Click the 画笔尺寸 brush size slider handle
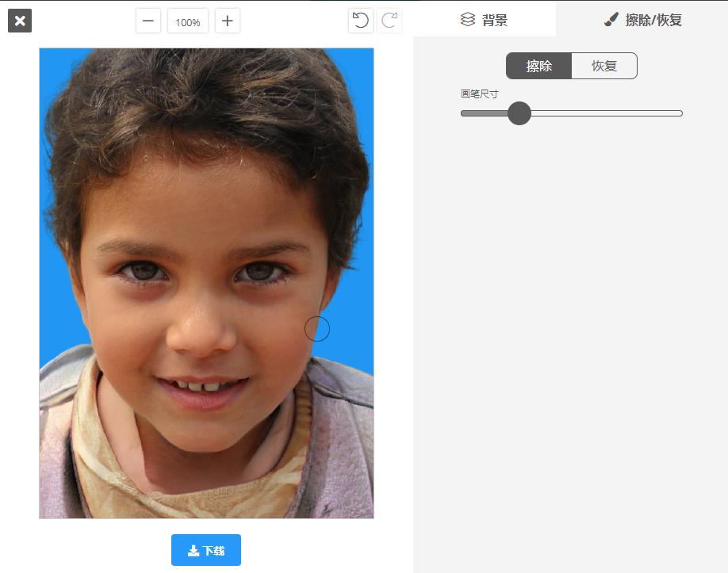This screenshot has height=573, width=728. tap(519, 113)
